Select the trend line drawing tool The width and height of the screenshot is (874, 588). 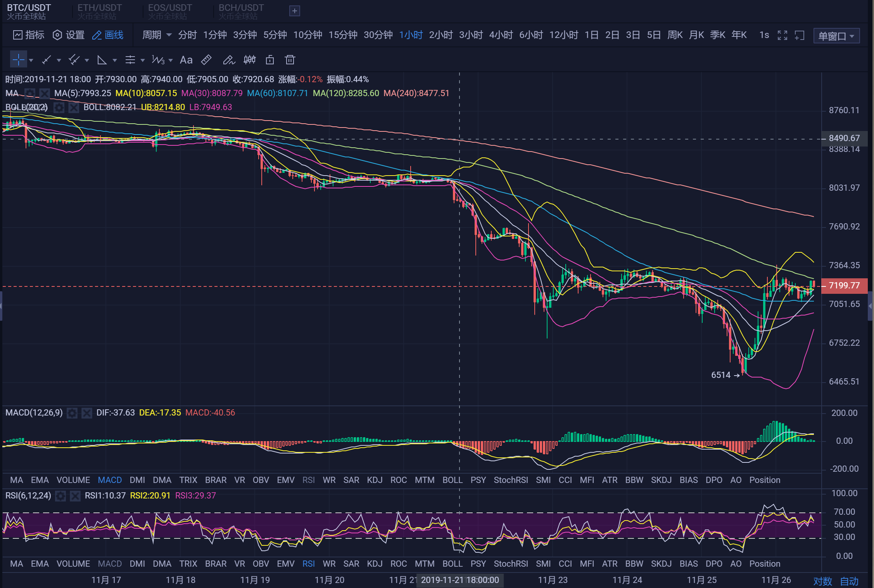pos(47,60)
